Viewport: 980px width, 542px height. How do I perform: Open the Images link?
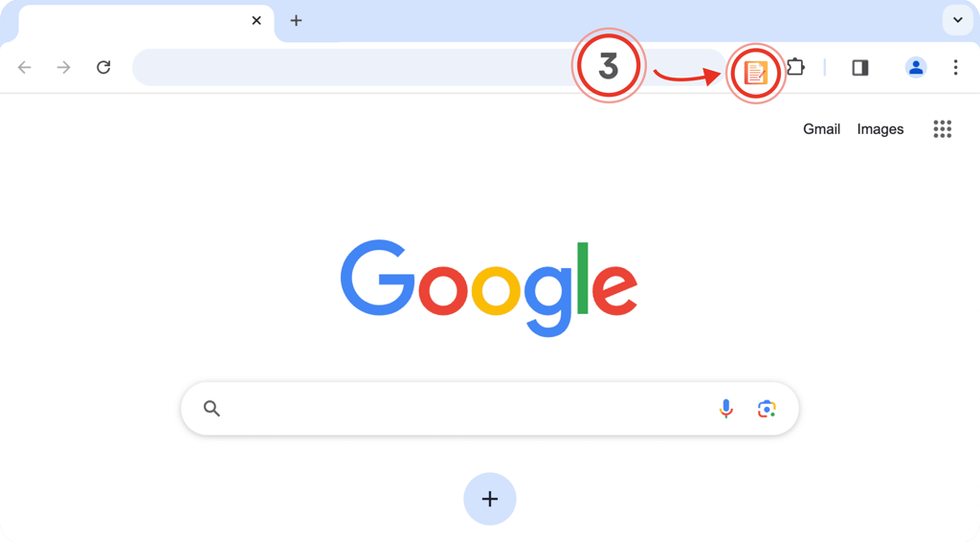pyautogui.click(x=880, y=129)
